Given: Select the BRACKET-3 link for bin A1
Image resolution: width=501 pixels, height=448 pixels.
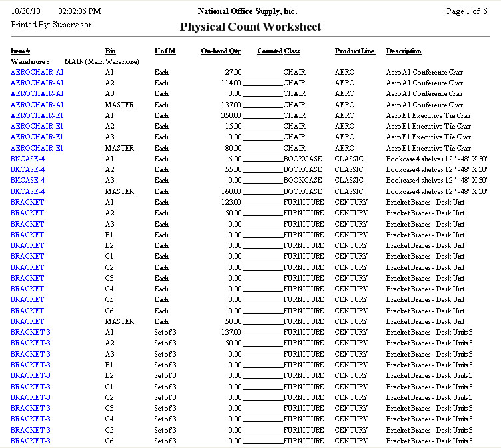Looking at the screenshot, I should (30, 332).
